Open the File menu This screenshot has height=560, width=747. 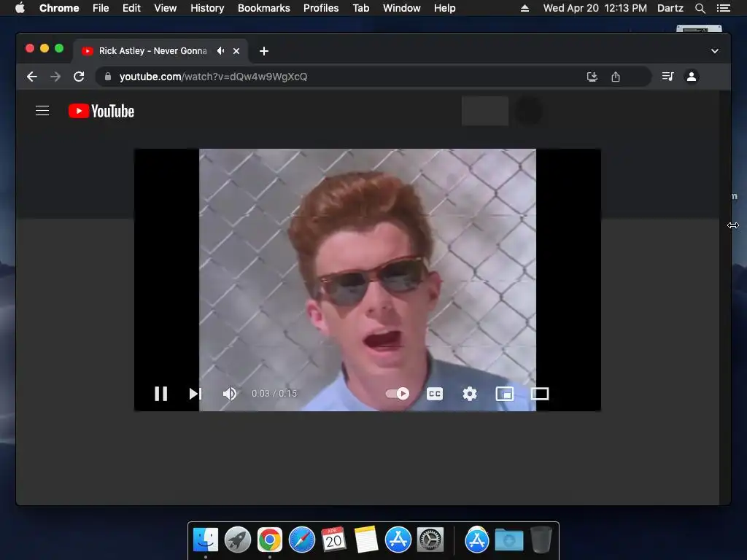[101, 8]
